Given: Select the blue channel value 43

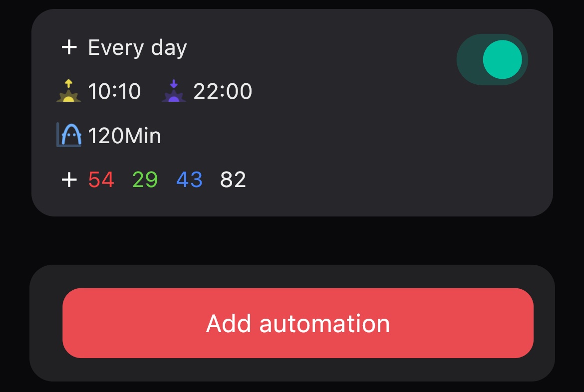Looking at the screenshot, I should tap(189, 180).
